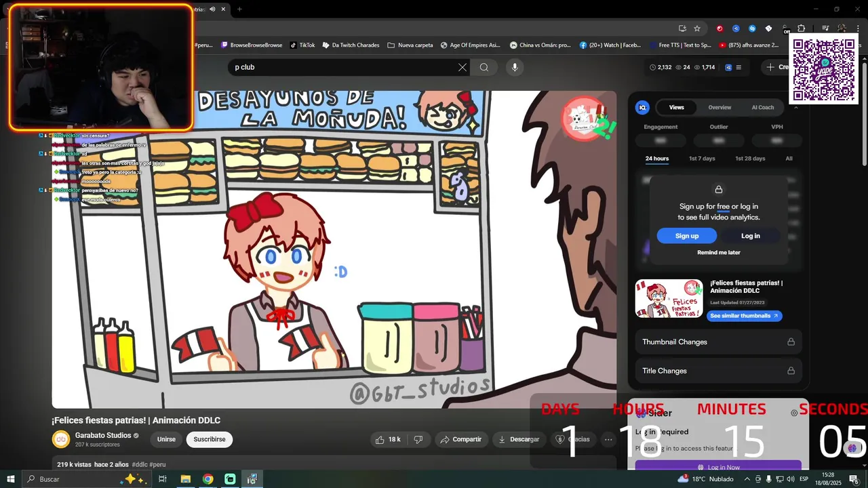Viewport: 868px width, 488px height.
Task: Open the Facebook Watch bookmark
Action: [x=610, y=45]
